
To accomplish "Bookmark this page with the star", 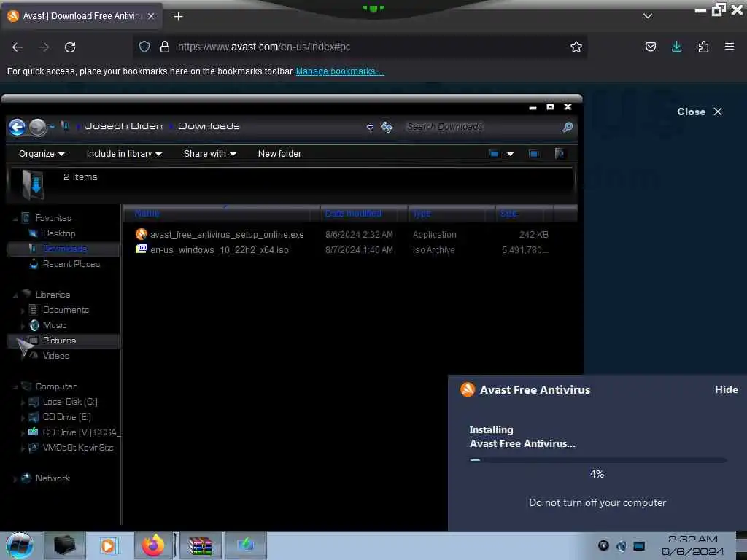I will [x=576, y=47].
